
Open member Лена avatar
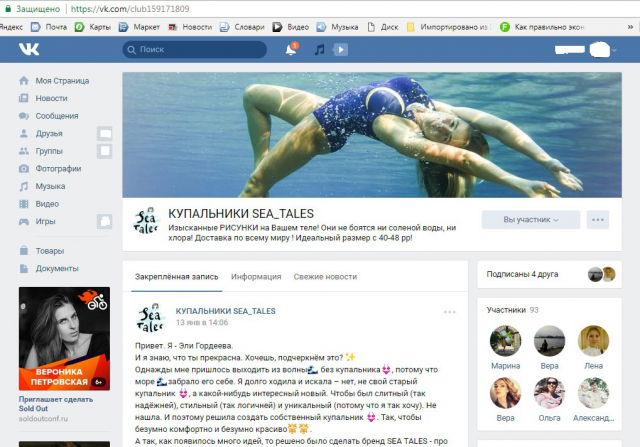593,341
